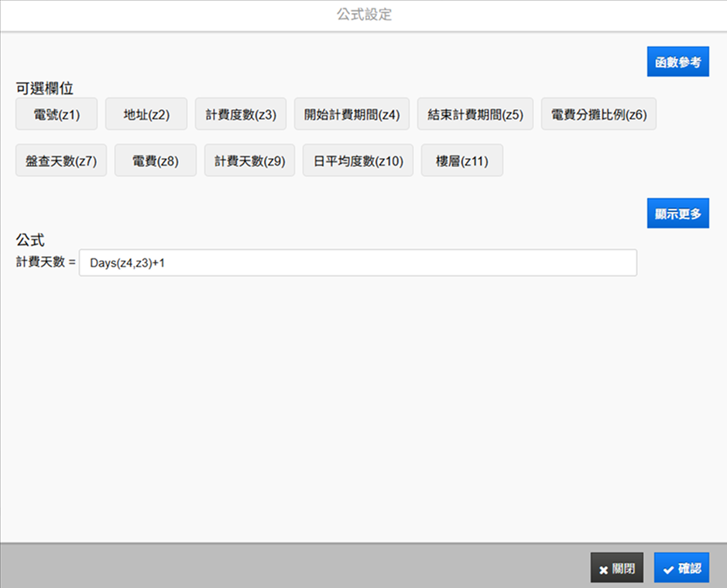Pick the 盤查天數(z7) field
Image resolution: width=727 pixels, height=588 pixels.
pyautogui.click(x=61, y=161)
